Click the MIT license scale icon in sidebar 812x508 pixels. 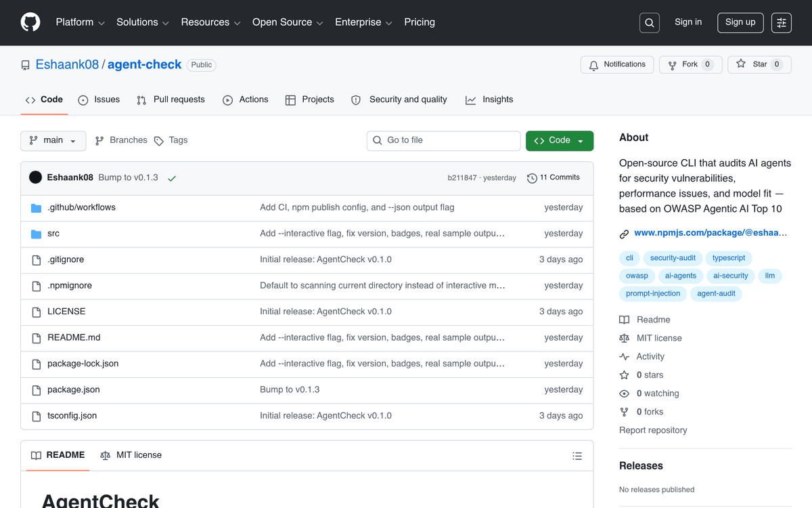(x=625, y=338)
